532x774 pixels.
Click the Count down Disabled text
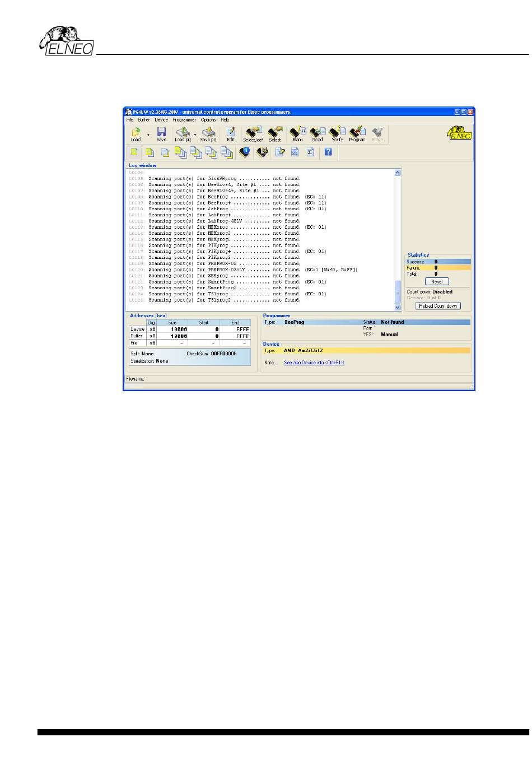point(430,292)
